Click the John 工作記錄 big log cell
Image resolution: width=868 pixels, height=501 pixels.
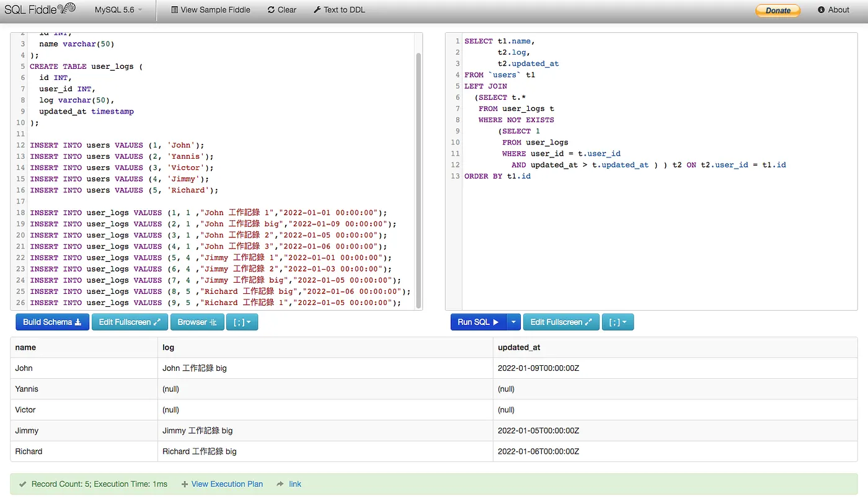point(325,368)
